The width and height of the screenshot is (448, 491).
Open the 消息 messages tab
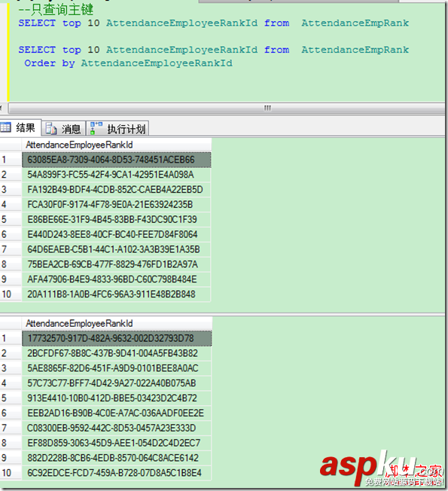(63, 129)
